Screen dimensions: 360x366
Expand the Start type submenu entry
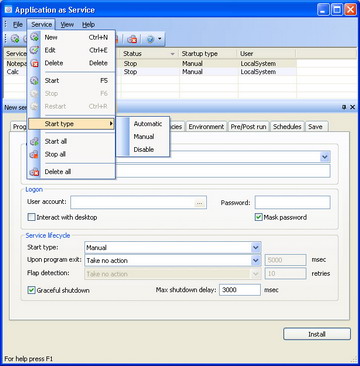tap(71, 124)
